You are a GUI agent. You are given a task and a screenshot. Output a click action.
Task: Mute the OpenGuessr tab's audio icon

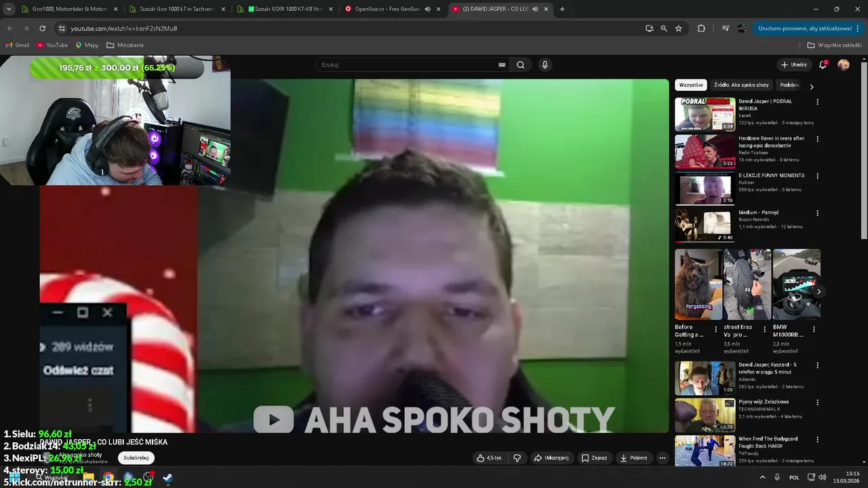427,9
